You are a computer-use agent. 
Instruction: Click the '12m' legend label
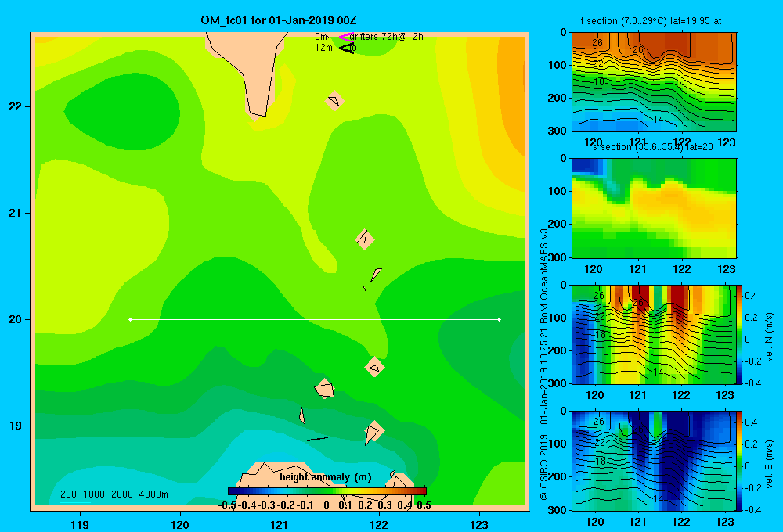click(x=323, y=48)
